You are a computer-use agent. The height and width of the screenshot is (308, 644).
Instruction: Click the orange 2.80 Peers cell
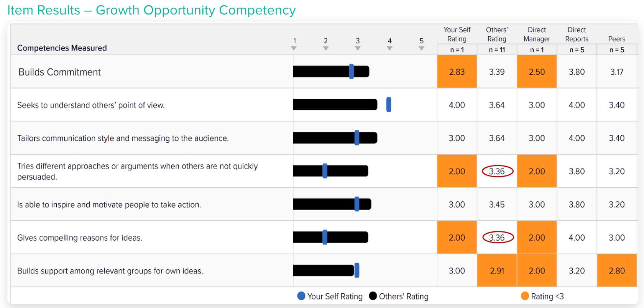[x=616, y=270]
